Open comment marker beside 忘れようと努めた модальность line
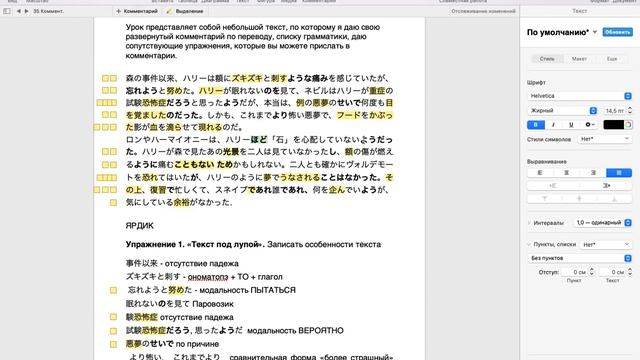Screen dimensions: 640x360 coord(113,290)
